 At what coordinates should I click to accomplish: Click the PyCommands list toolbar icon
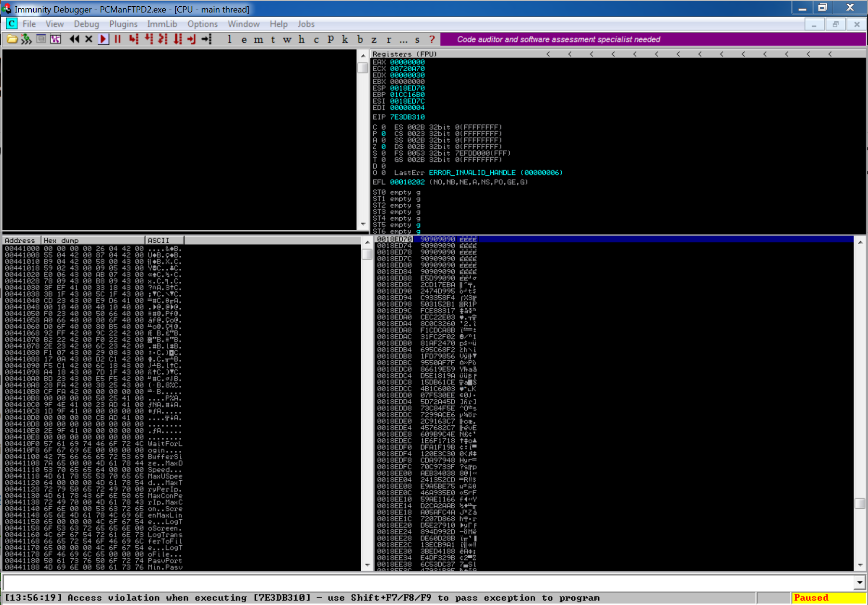click(x=41, y=39)
